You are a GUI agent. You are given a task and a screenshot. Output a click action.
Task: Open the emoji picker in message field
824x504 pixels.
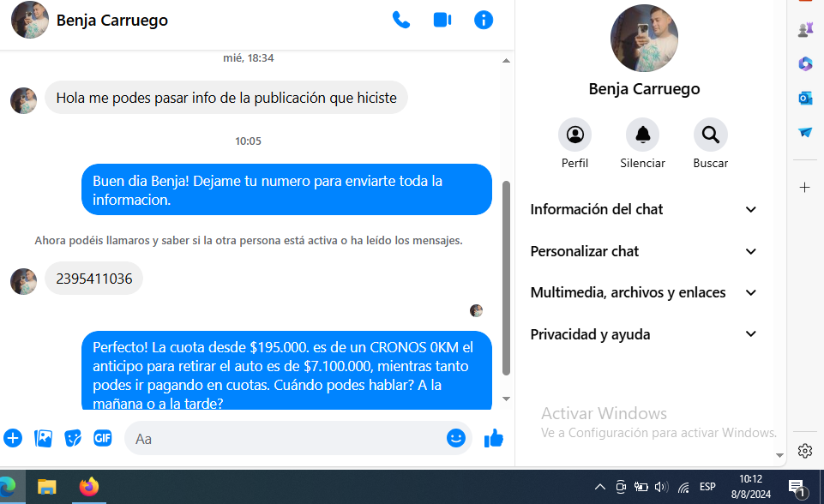[x=456, y=438]
